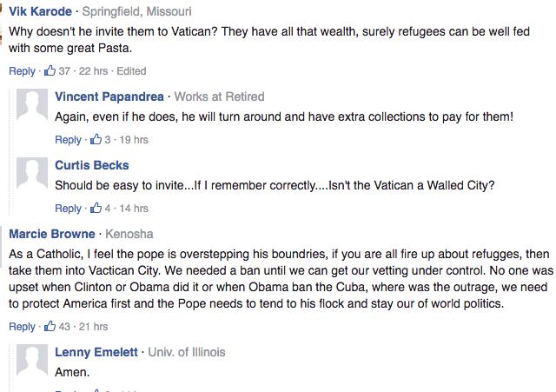Open Curtis Becks' profile avatar
The width and height of the screenshot is (556, 392).
pos(32,173)
